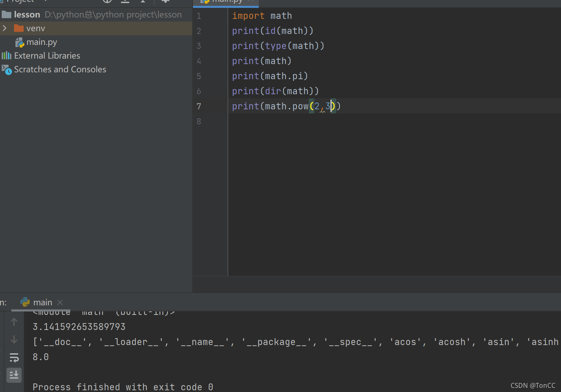
Task: Click the print(math.pi) code line
Action: click(270, 76)
